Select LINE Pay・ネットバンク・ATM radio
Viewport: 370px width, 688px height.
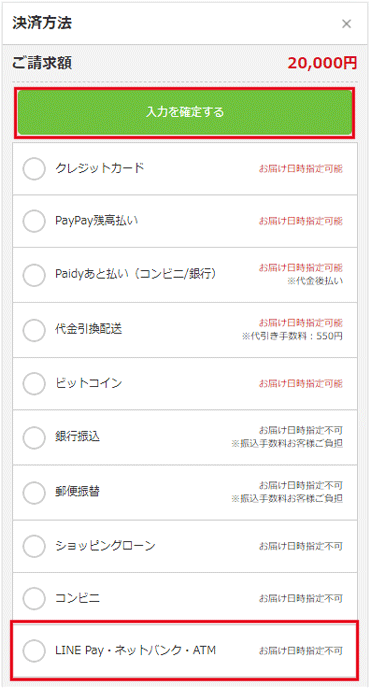pos(34,650)
